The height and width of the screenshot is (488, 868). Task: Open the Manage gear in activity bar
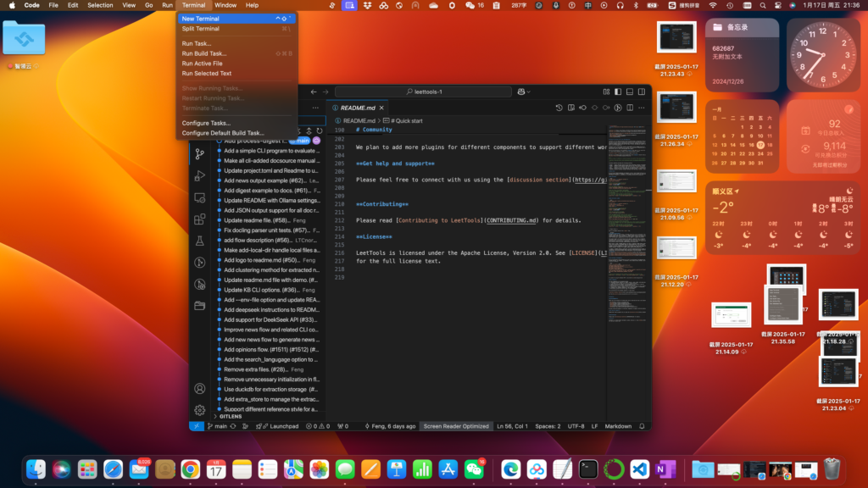200,410
